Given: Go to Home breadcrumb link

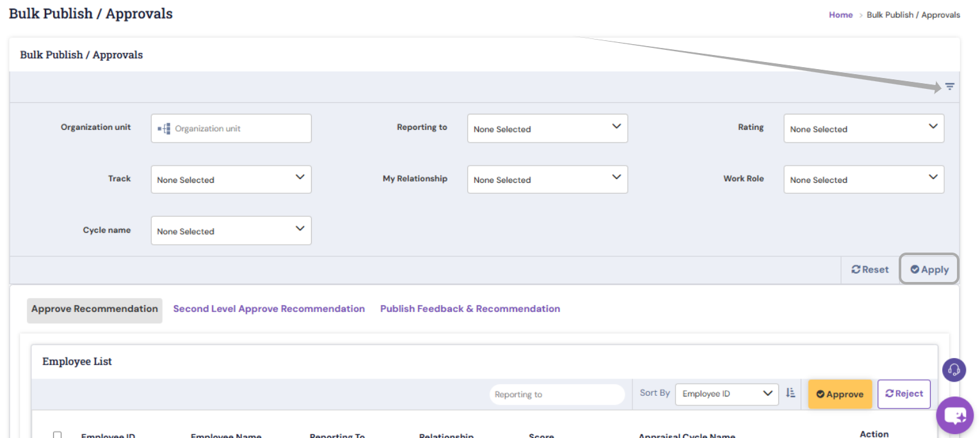Looking at the screenshot, I should click(840, 15).
